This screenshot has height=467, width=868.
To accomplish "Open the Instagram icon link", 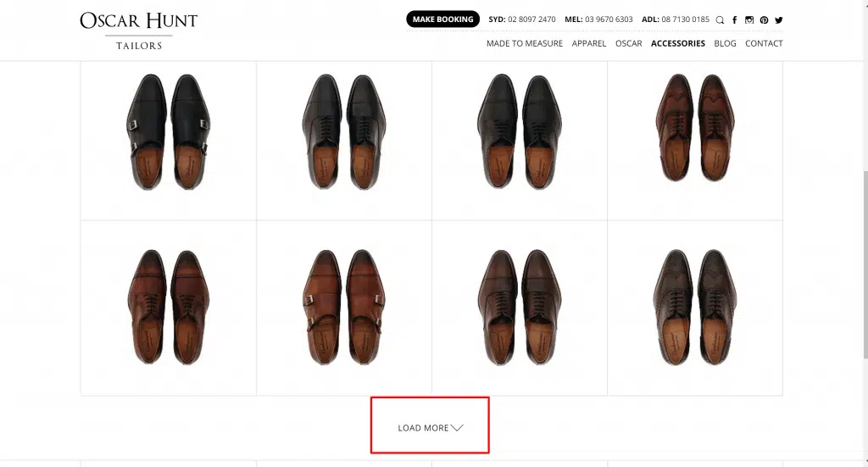I will tap(749, 19).
